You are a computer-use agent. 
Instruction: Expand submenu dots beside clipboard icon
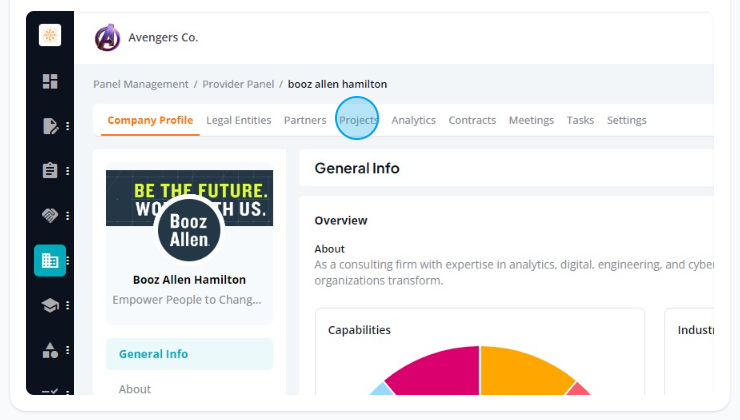(67, 171)
